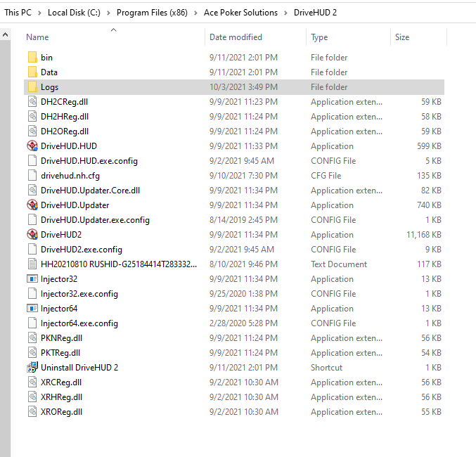This screenshot has width=476, height=457.
Task: Navigate to Program Files (x86) breadcrumb
Action: pyautogui.click(x=152, y=13)
